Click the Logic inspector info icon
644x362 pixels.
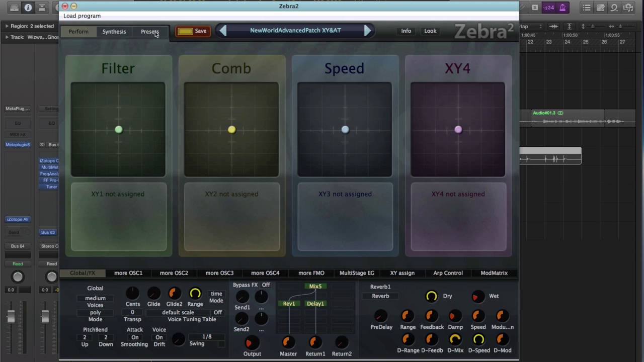[x=28, y=8]
